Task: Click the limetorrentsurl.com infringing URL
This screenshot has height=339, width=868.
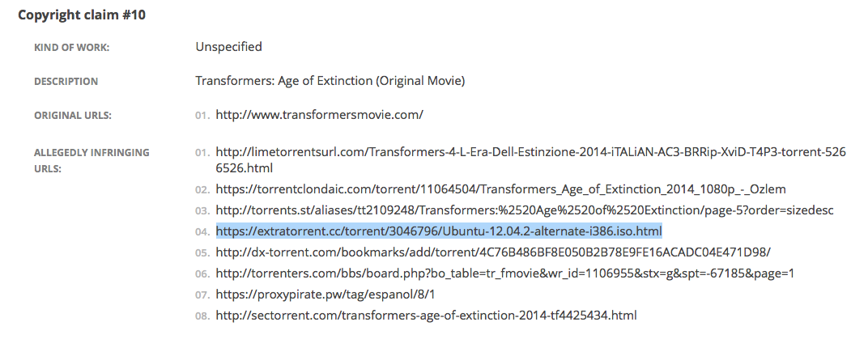Action: pos(530,151)
